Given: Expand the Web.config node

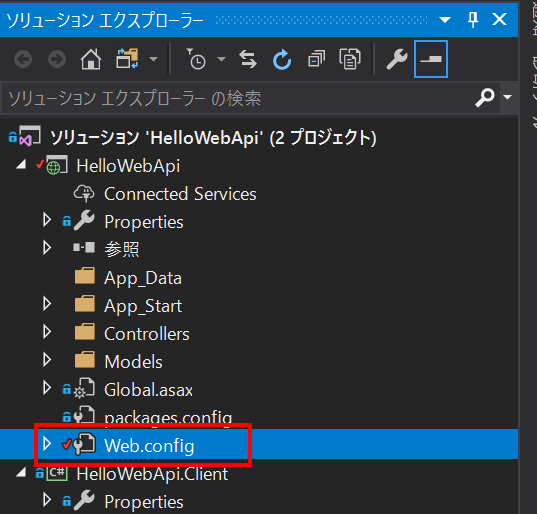Looking at the screenshot, I should pyautogui.click(x=47, y=443).
